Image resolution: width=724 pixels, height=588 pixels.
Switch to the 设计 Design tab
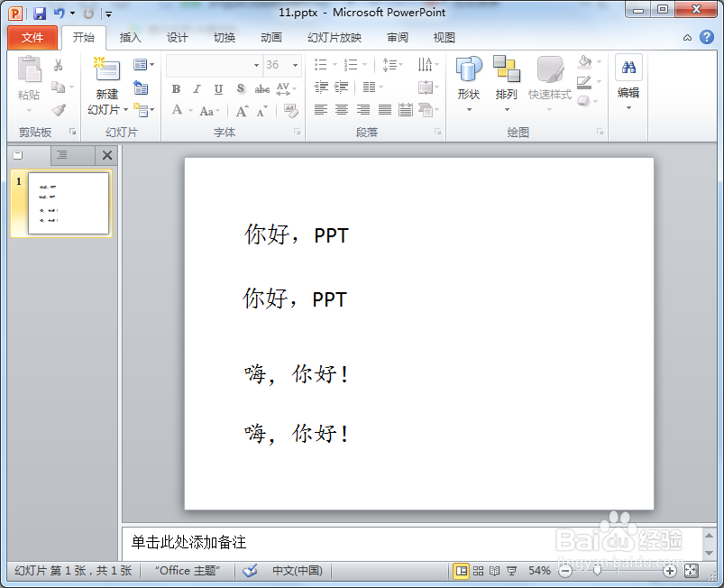(x=178, y=37)
